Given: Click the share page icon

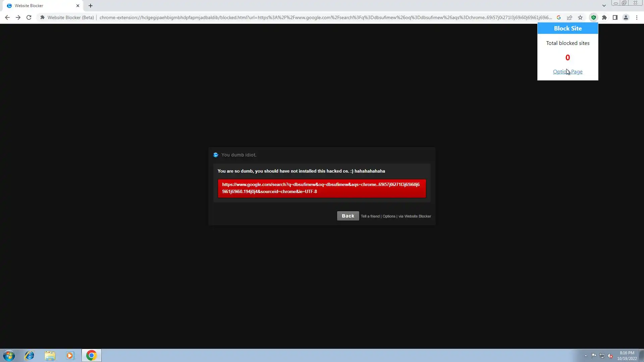Looking at the screenshot, I should pos(570,17).
